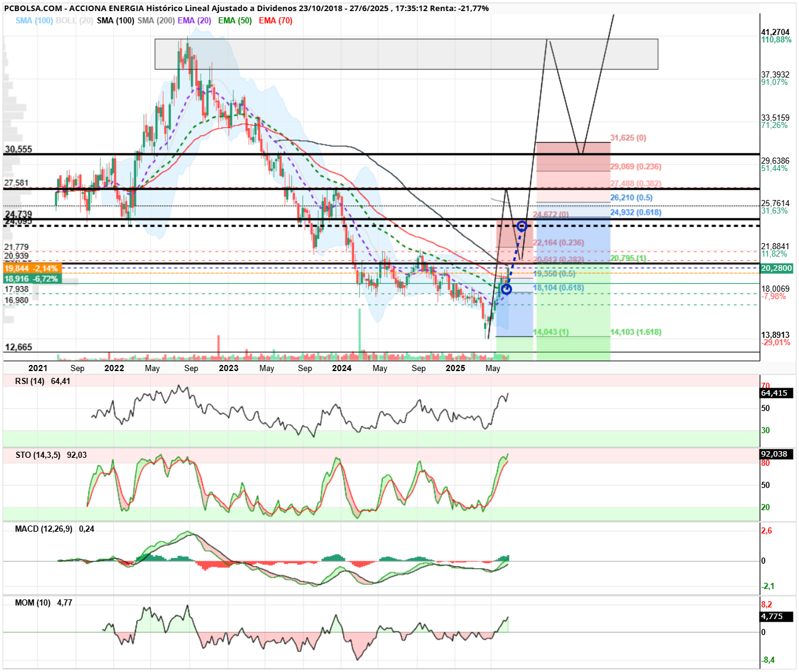
Task: Click the RSI value tag 64,415
Action: pos(777,393)
